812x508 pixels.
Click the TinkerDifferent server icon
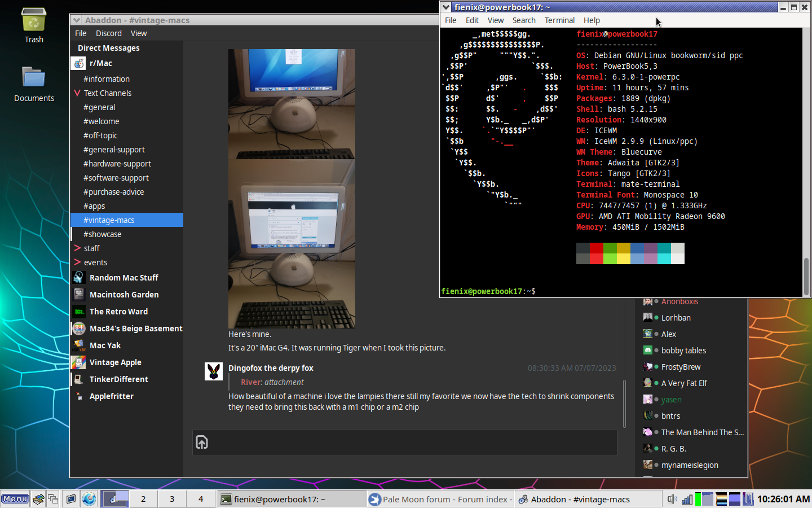click(79, 379)
